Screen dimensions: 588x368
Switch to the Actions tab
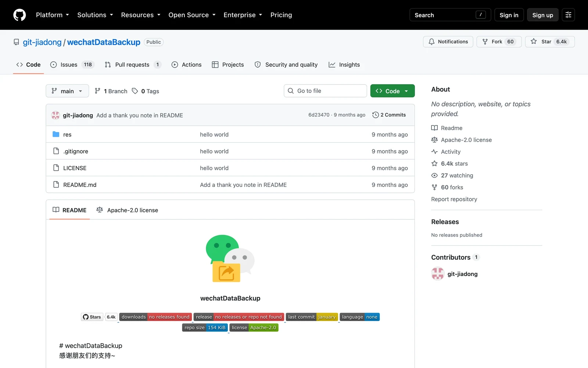[187, 65]
